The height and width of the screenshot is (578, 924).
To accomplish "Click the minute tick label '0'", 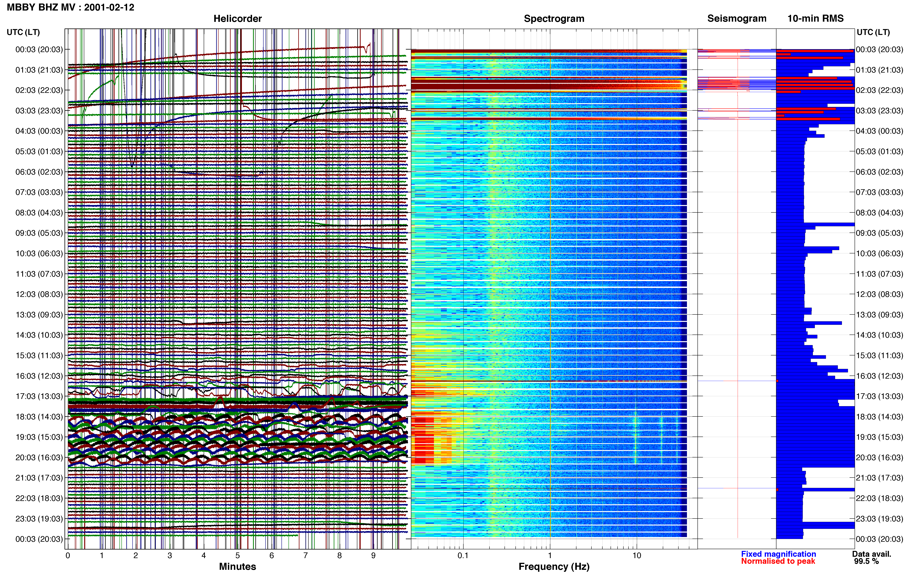I will (68, 555).
